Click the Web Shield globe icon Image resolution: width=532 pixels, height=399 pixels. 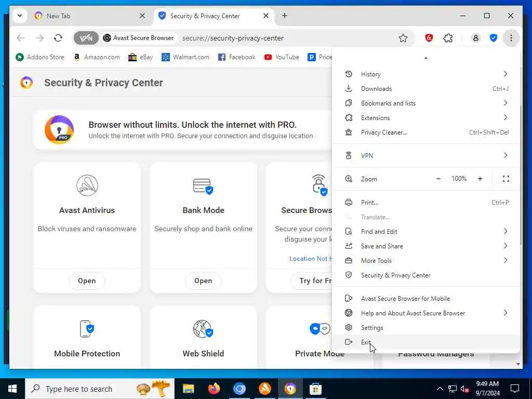[x=203, y=329]
